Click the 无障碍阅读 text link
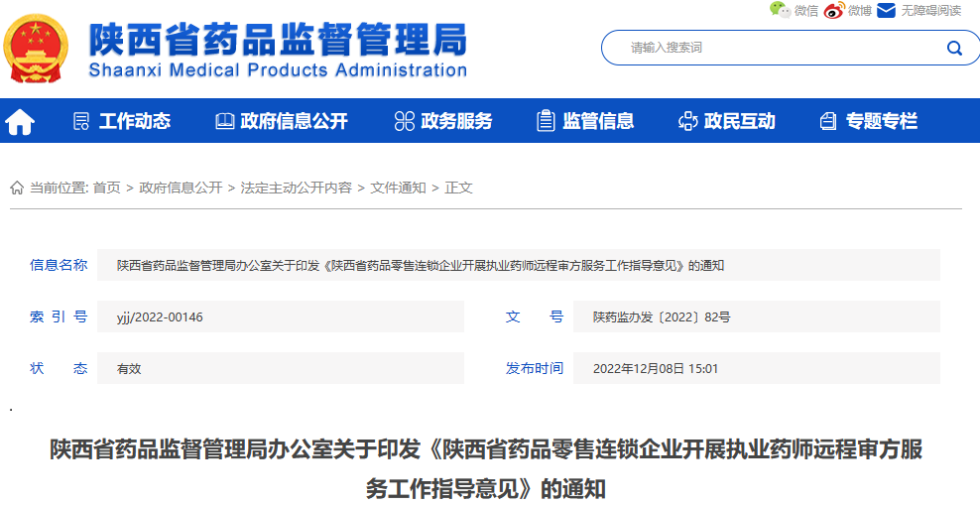Image resolution: width=980 pixels, height=505 pixels. [x=930, y=10]
